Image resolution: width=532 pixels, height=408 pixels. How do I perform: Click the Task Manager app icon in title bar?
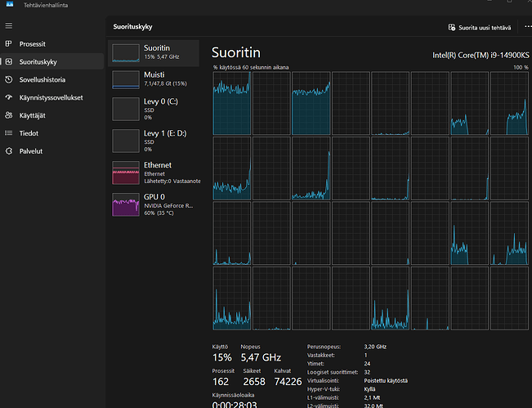tap(10, 4)
